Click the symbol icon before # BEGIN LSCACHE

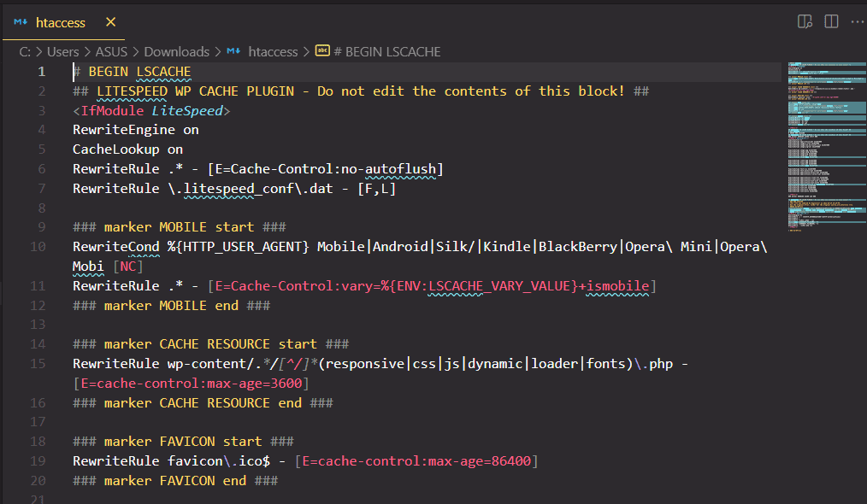pos(322,51)
